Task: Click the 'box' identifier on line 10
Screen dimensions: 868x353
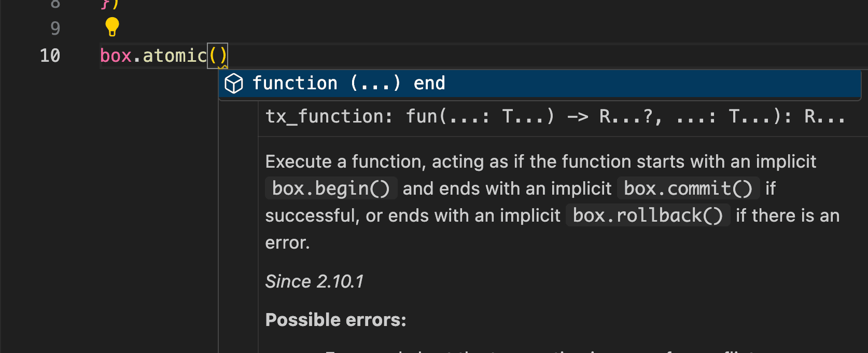Action: click(116, 56)
